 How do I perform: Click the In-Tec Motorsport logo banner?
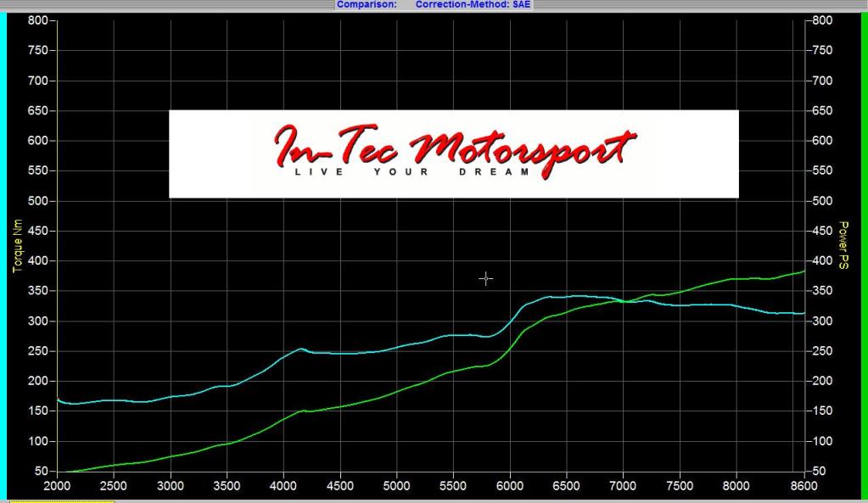[x=453, y=154]
